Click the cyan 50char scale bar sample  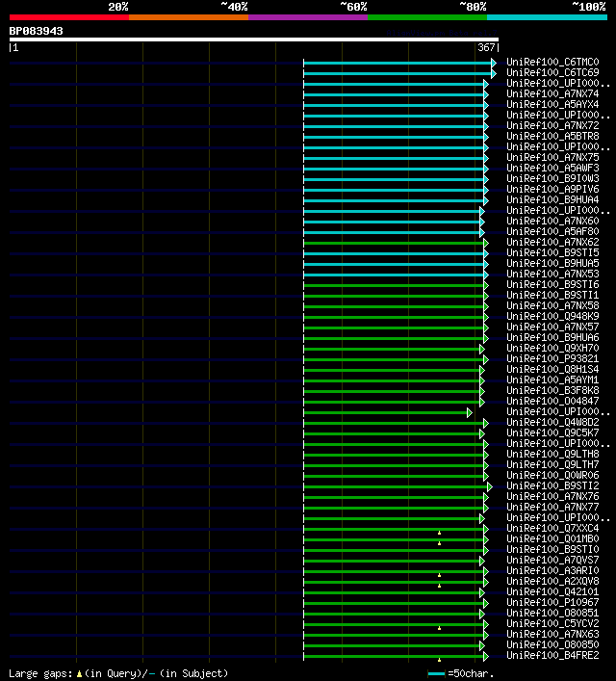click(436, 673)
